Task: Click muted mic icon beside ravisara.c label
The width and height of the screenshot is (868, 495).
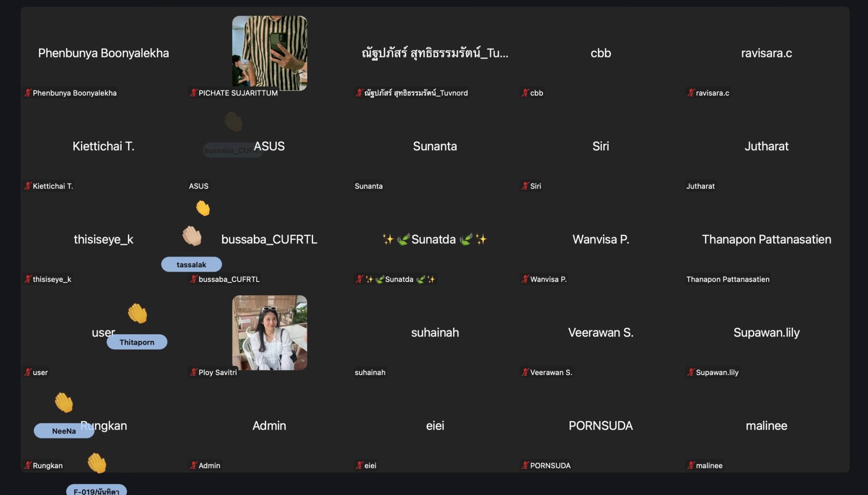Action: (691, 93)
